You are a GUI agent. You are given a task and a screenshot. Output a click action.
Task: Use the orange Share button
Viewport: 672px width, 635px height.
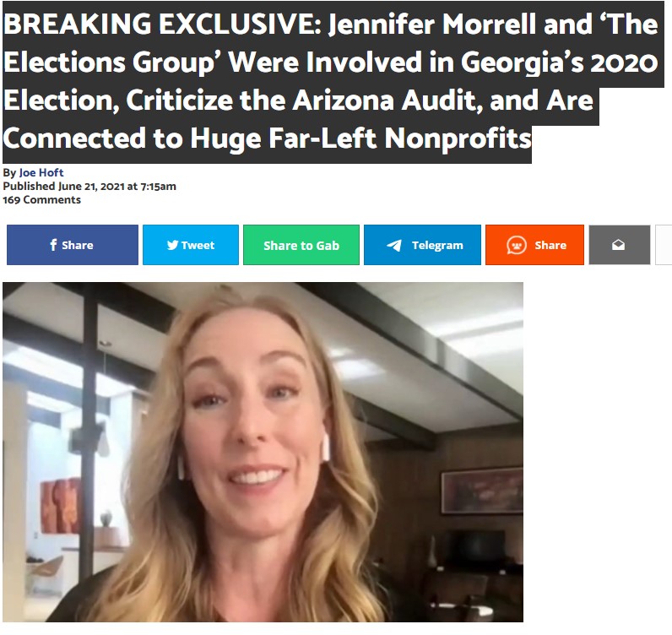[x=535, y=245]
